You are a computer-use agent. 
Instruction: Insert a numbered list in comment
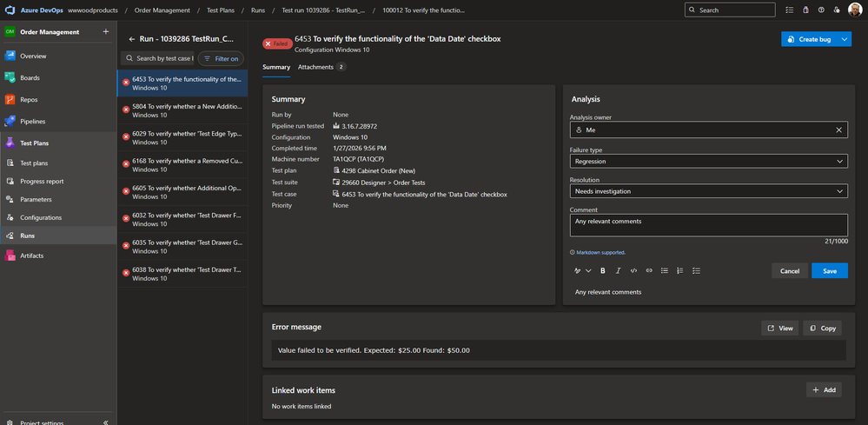[x=680, y=270]
